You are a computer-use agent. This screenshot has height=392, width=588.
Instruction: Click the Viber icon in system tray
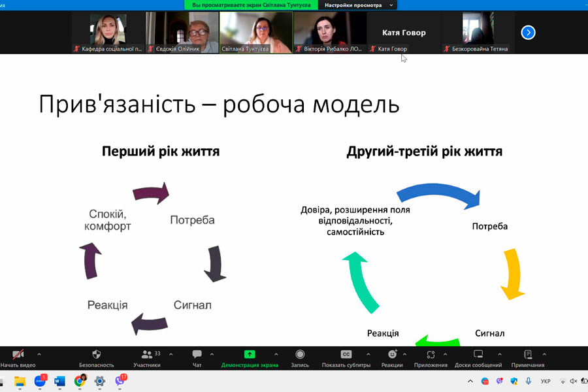(x=500, y=381)
